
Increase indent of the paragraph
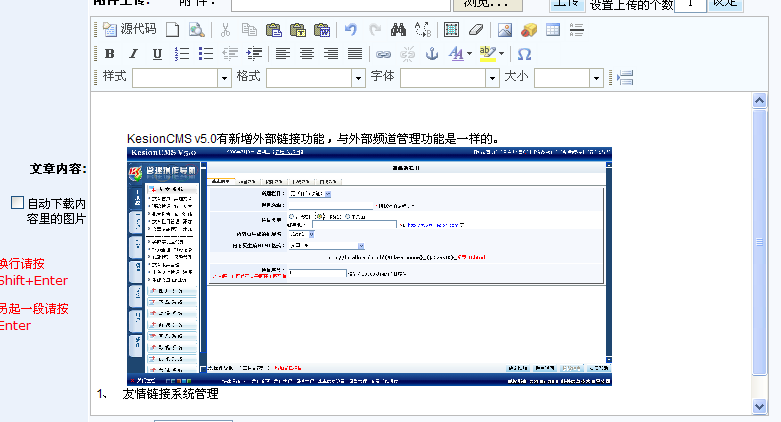coord(254,54)
